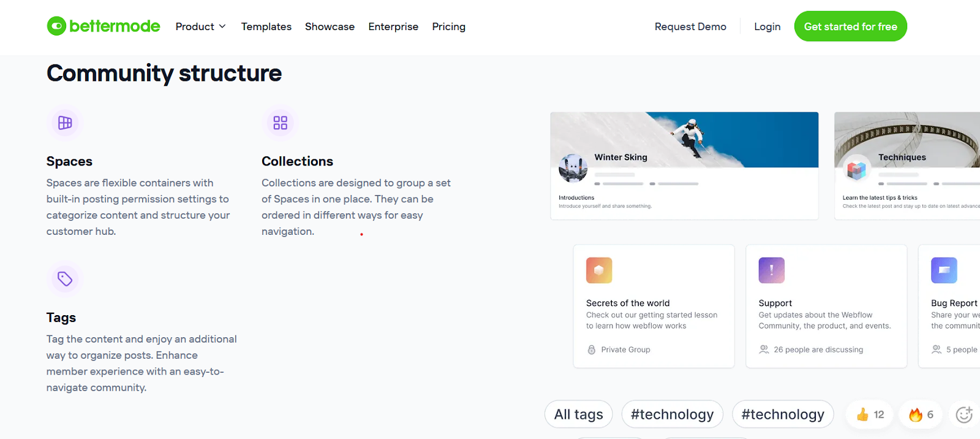
Task: Select the first #technology tag pill
Action: click(x=673, y=414)
